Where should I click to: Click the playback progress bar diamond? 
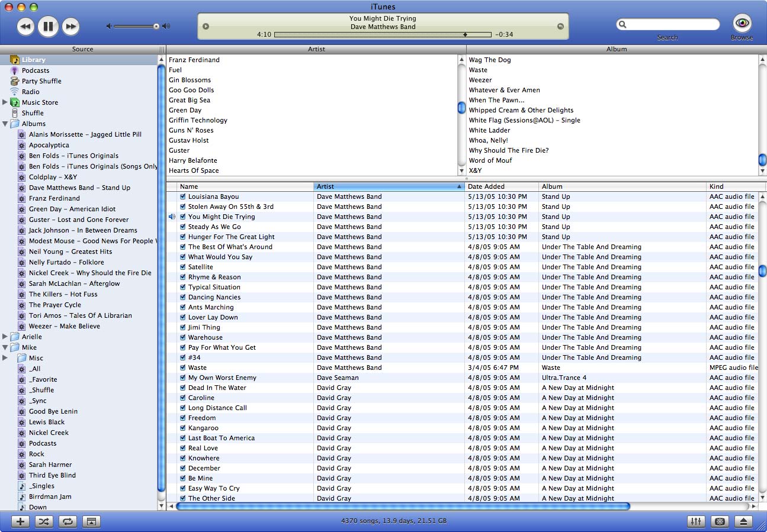coord(465,34)
